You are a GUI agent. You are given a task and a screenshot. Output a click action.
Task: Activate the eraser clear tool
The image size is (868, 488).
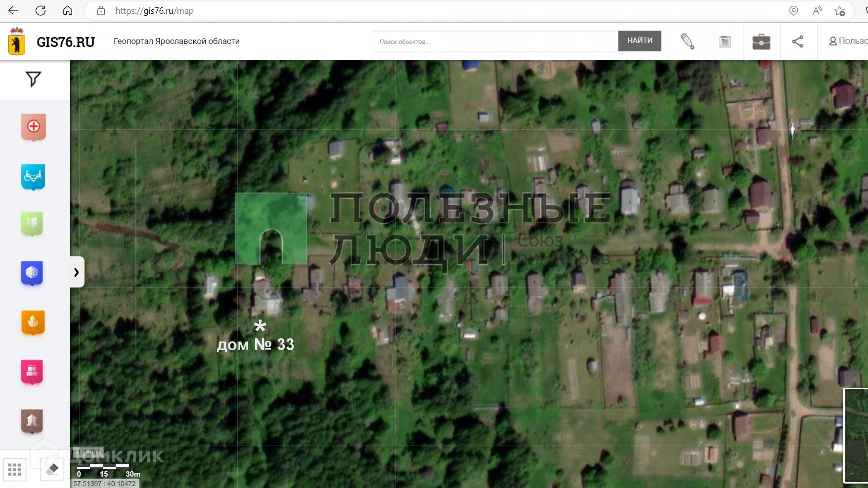52,469
